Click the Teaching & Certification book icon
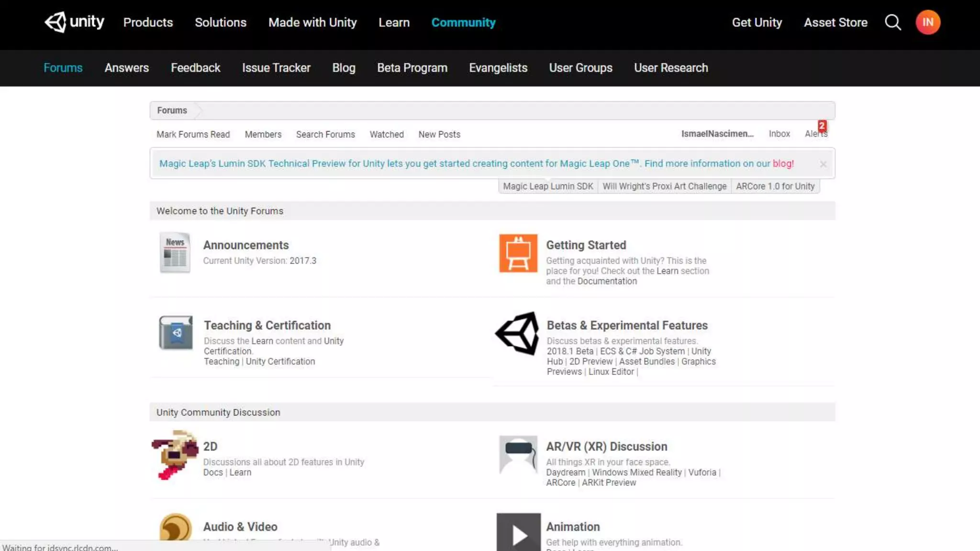This screenshot has width=980, height=551. pos(176,332)
